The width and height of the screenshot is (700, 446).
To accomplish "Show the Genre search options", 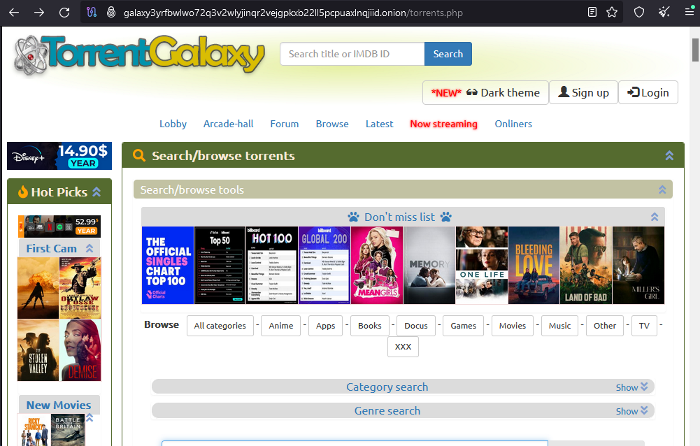I will [x=632, y=411].
